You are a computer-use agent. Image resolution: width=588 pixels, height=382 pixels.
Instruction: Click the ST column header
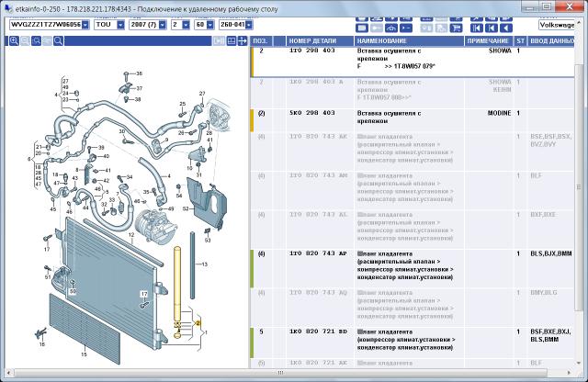point(520,40)
